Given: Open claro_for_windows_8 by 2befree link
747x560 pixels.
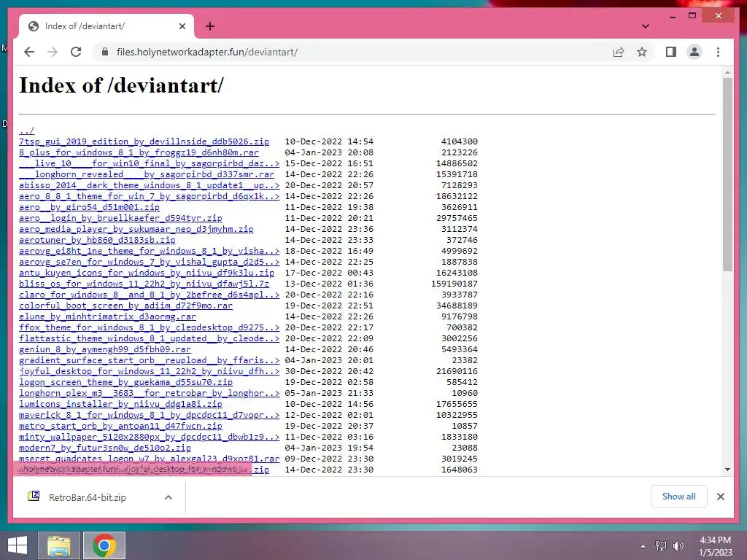Looking at the screenshot, I should pyautogui.click(x=149, y=295).
